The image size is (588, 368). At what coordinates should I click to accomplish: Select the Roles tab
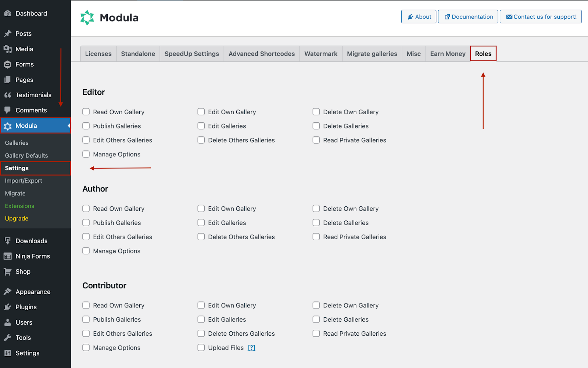483,54
